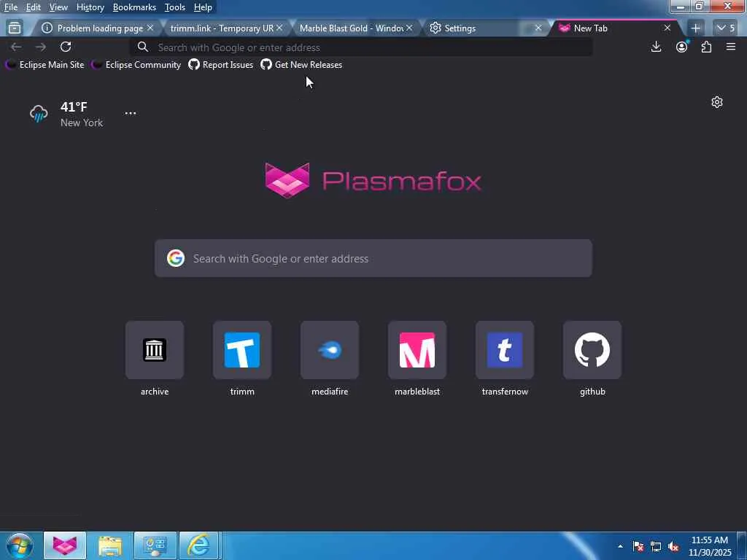Click the New York weather location
The image size is (747, 560).
pyautogui.click(x=82, y=122)
